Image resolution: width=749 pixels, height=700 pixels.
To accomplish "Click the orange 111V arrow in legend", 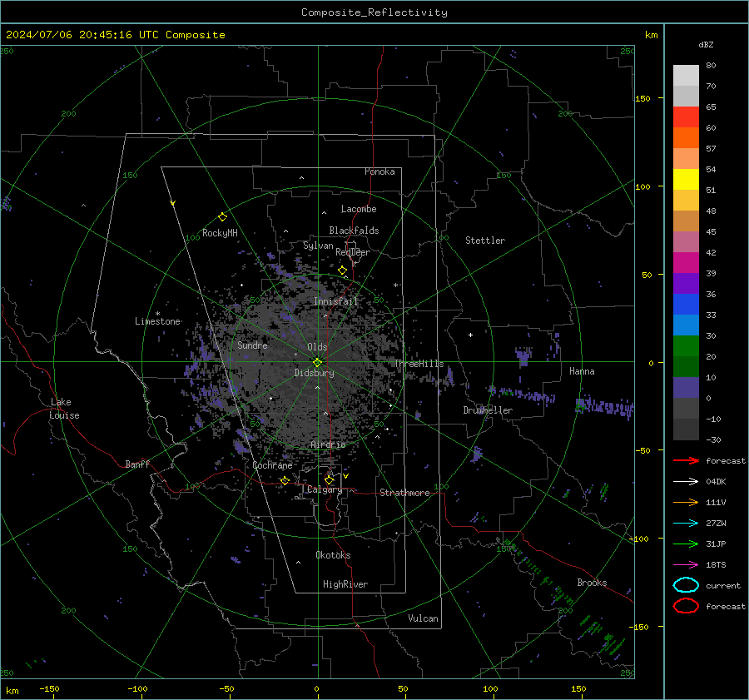I will click(x=686, y=502).
